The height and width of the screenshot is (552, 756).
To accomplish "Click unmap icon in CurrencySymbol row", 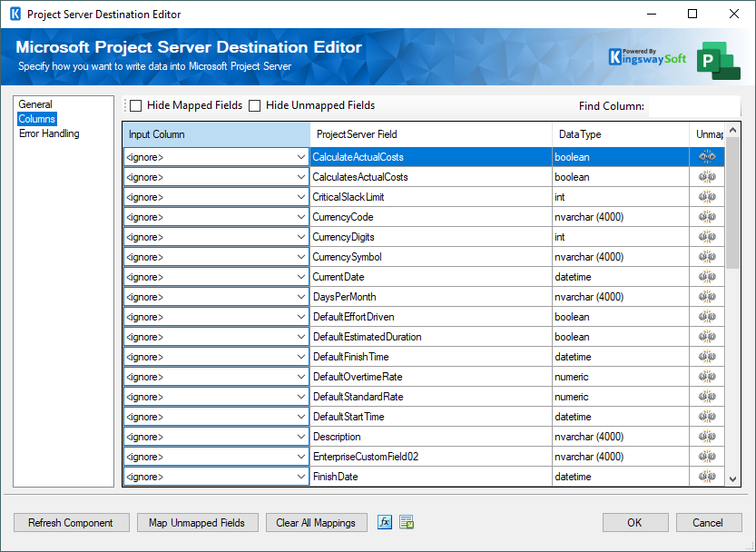I will tap(707, 257).
